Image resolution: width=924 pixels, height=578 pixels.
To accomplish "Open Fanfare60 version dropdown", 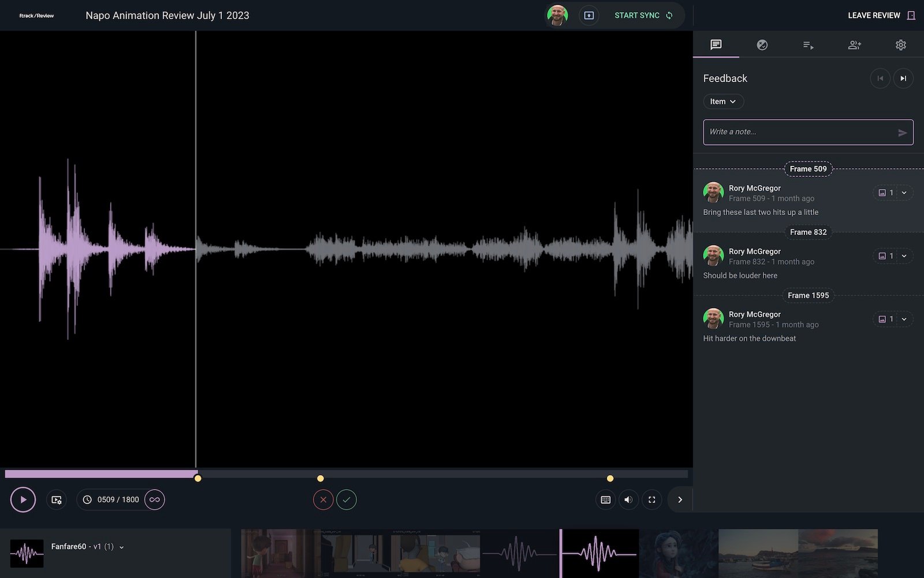I will 121,547.
